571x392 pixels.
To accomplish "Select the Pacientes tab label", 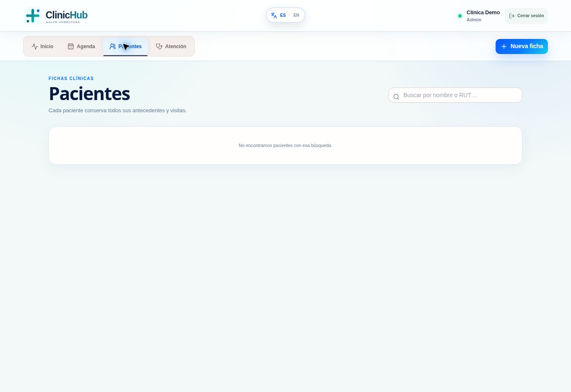I will (x=130, y=46).
